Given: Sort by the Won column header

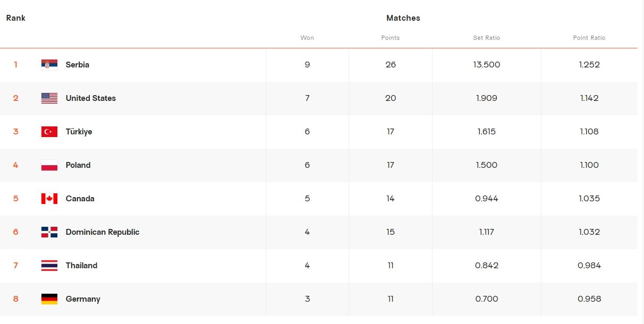Looking at the screenshot, I should tap(307, 38).
